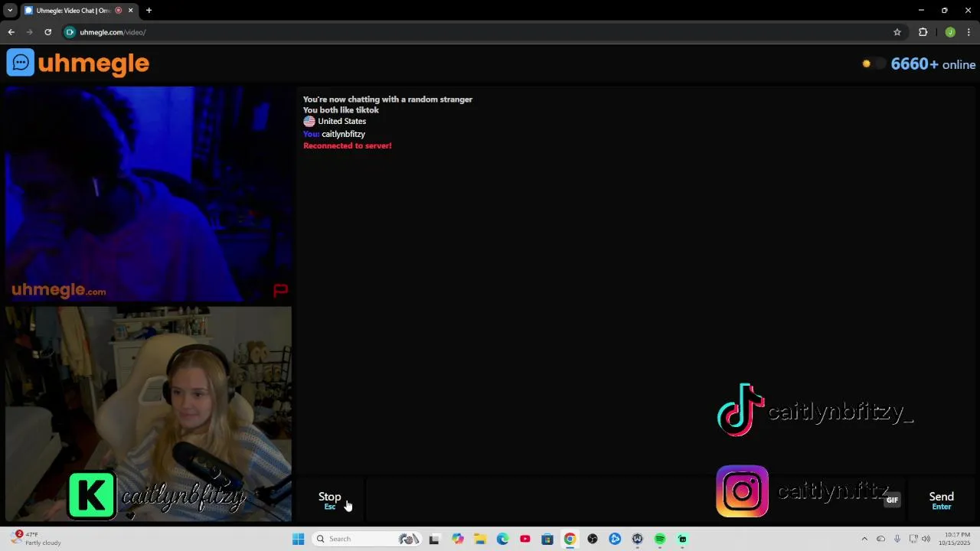The width and height of the screenshot is (980, 551).
Task: Open the Chrome profile avatar
Action: tap(950, 32)
